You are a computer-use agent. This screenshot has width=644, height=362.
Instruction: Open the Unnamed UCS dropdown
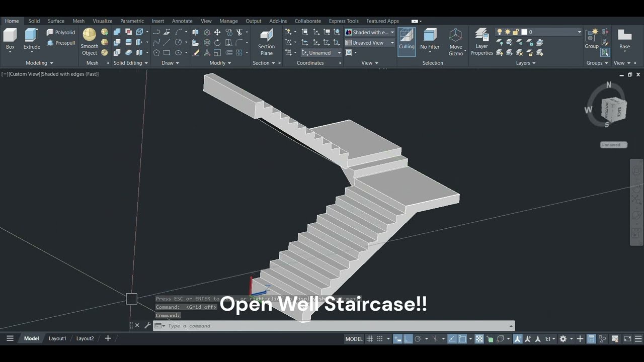click(321, 53)
